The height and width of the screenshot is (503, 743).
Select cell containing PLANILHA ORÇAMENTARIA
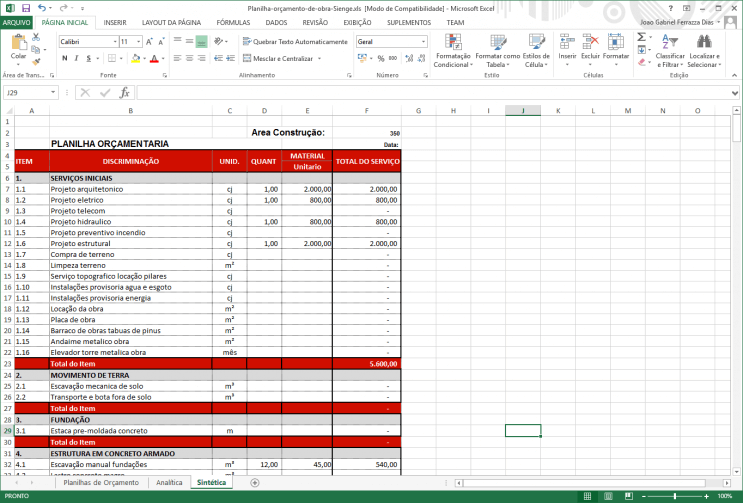(110, 143)
